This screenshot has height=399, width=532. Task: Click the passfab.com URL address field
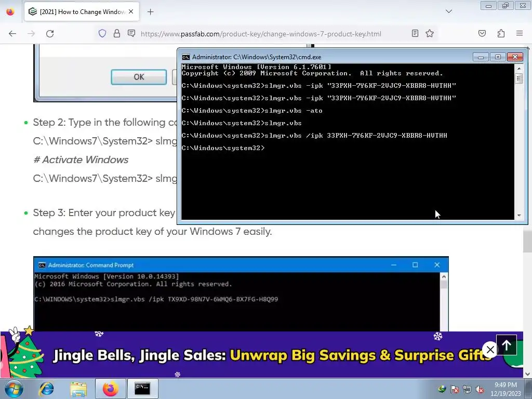pyautogui.click(x=261, y=34)
